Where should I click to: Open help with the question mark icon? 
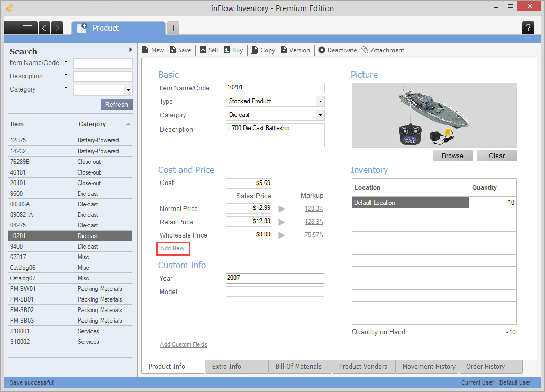click(x=528, y=28)
